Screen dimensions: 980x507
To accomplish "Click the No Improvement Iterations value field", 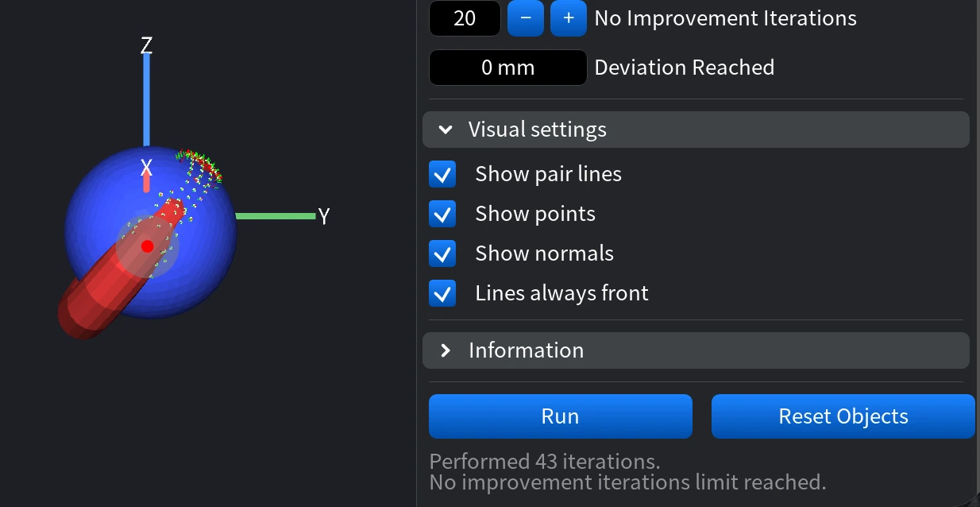I will 465,18.
